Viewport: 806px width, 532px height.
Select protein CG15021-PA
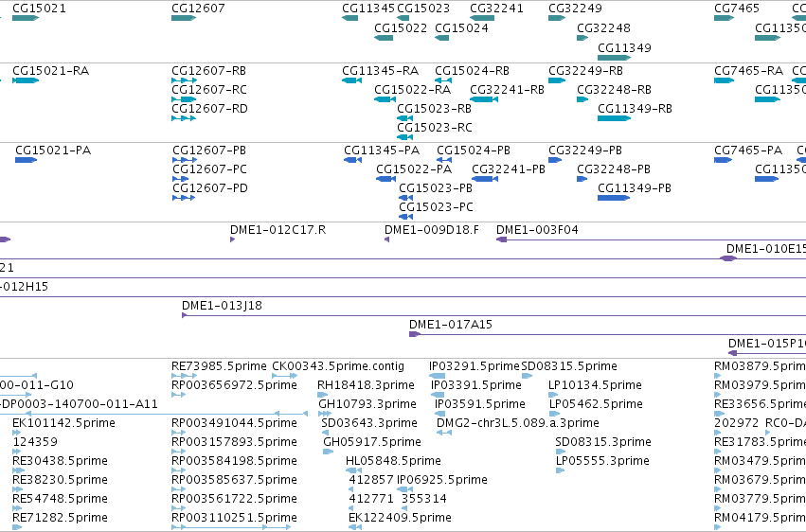click(x=27, y=160)
